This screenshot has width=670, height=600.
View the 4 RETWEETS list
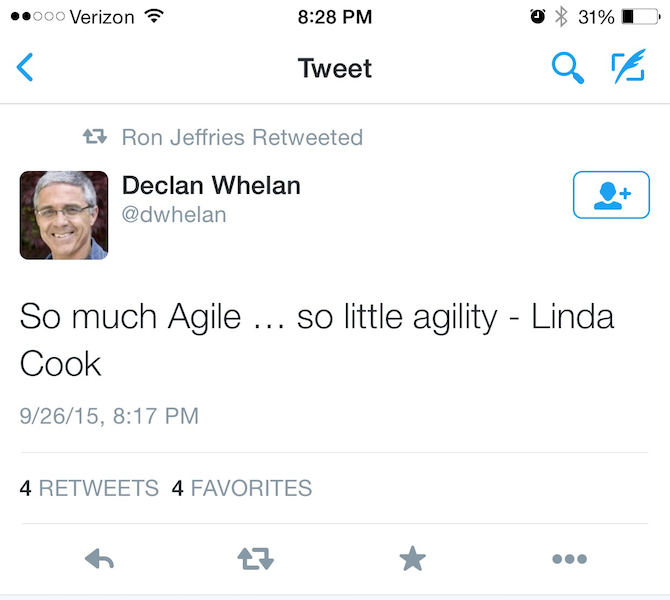(x=89, y=488)
